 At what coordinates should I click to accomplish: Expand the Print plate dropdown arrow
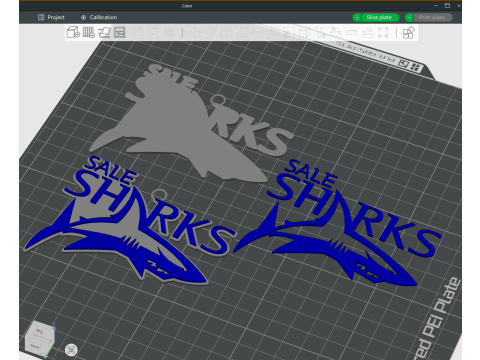[409, 17]
